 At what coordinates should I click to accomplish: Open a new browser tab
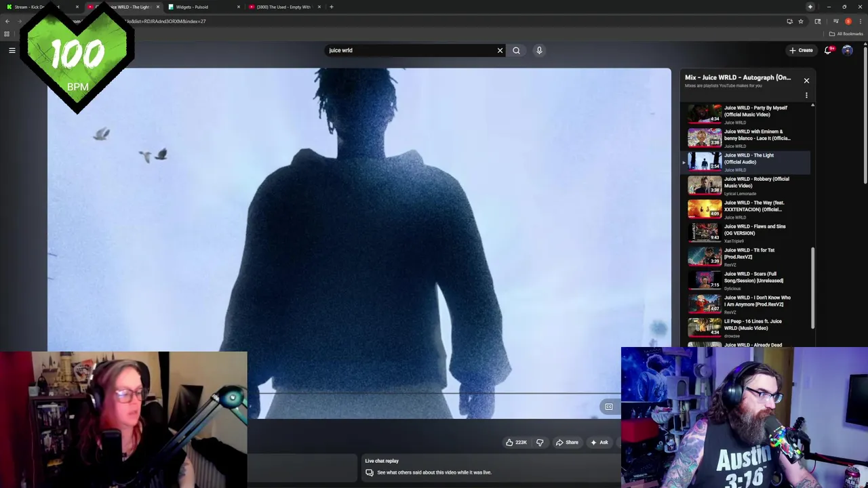pyautogui.click(x=331, y=7)
